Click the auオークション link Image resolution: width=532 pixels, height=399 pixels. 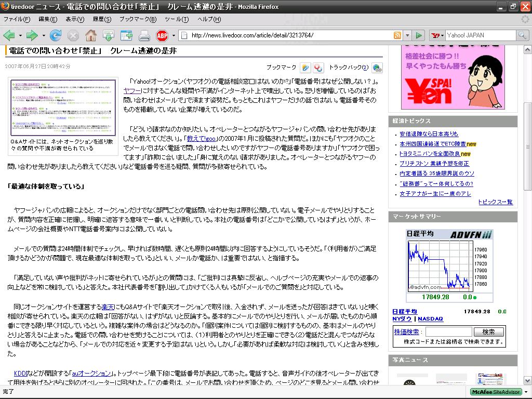tap(91, 374)
